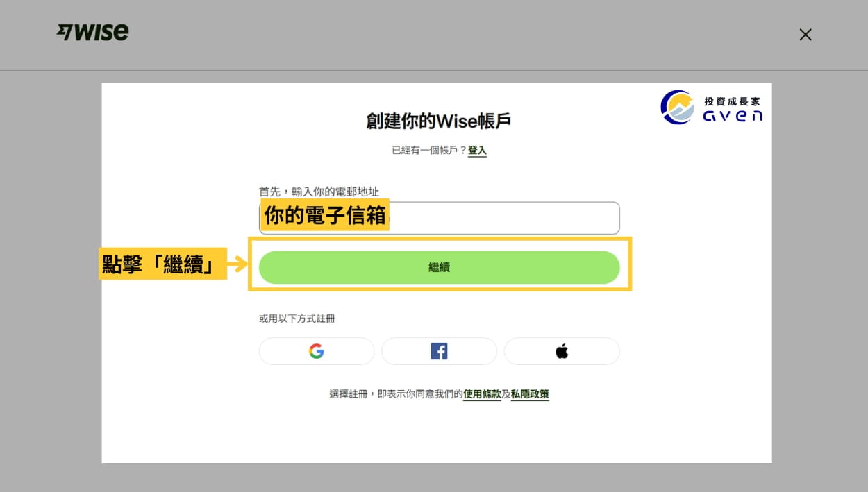868x492 pixels.
Task: Focus the email address input field
Action: click(440, 218)
